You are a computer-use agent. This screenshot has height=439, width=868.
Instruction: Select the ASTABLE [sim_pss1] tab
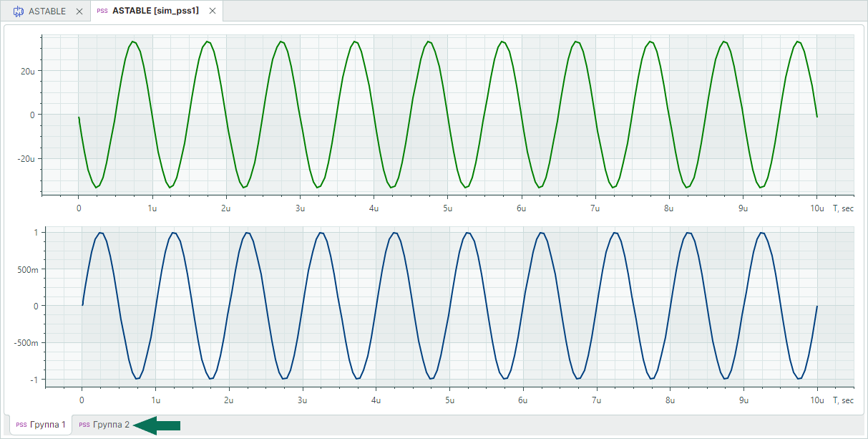155,11
